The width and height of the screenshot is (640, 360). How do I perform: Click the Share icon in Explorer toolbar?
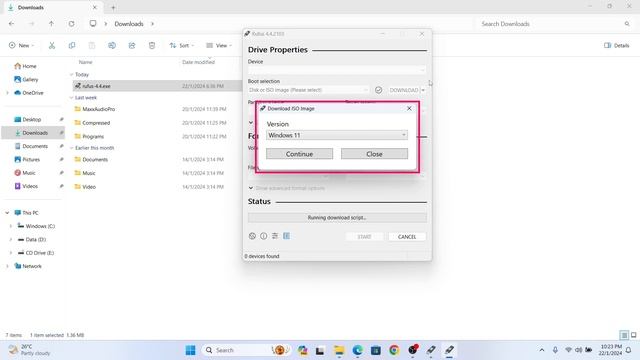(x=132, y=45)
